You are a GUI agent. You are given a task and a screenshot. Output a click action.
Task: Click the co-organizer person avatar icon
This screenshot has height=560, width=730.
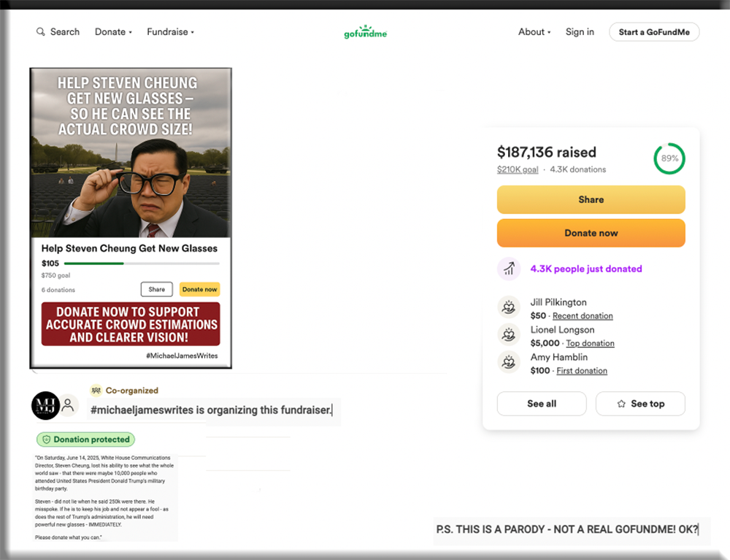point(68,405)
